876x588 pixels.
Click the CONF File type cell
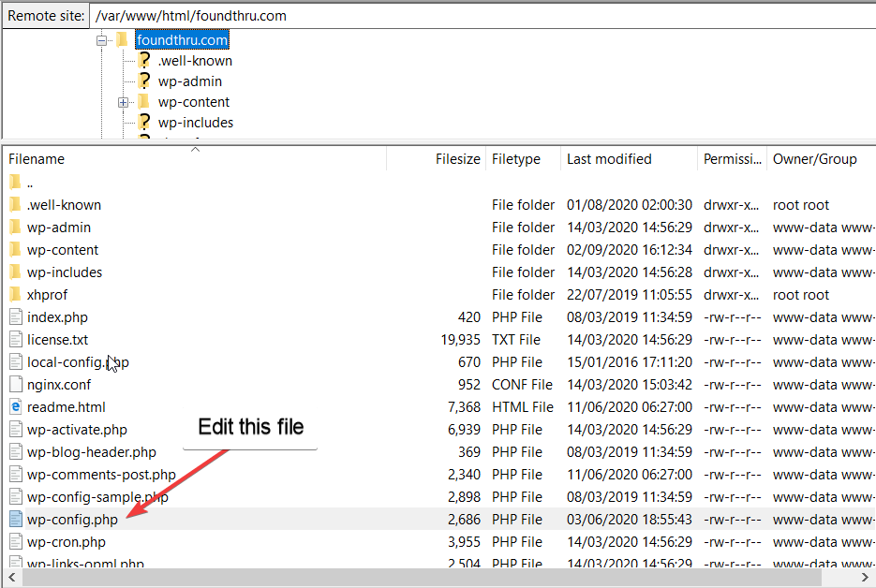pyautogui.click(x=522, y=385)
